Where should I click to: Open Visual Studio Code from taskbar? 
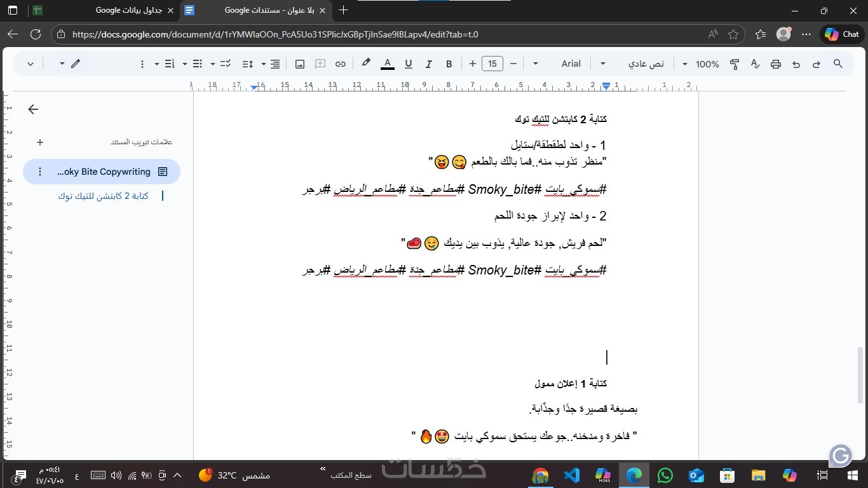tap(571, 475)
